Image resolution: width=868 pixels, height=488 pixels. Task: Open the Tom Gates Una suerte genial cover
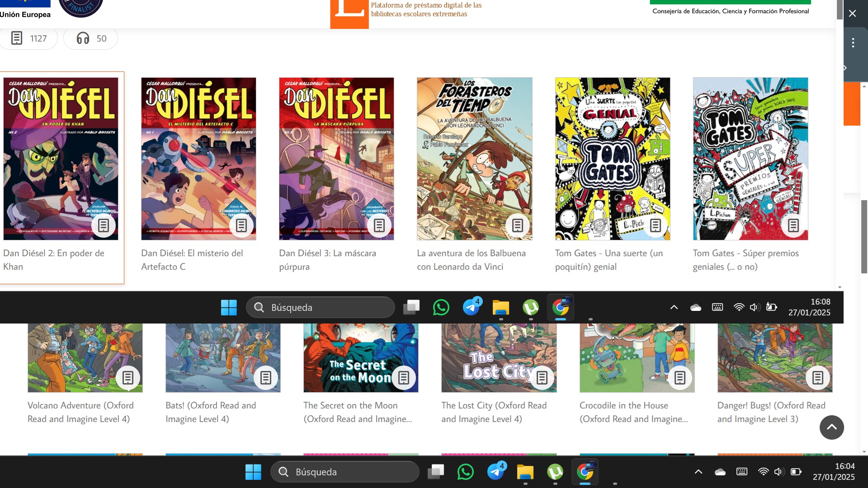[612, 158]
